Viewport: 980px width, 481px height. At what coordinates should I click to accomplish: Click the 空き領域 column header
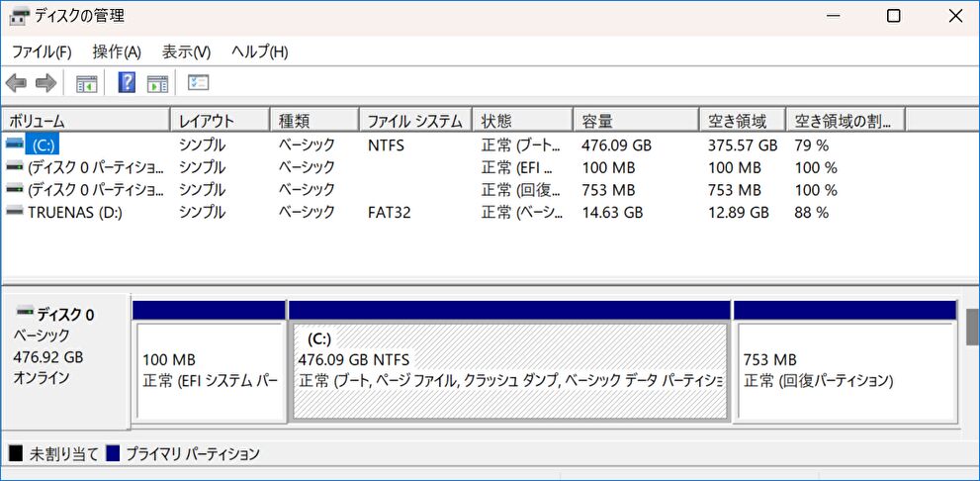pyautogui.click(x=741, y=121)
